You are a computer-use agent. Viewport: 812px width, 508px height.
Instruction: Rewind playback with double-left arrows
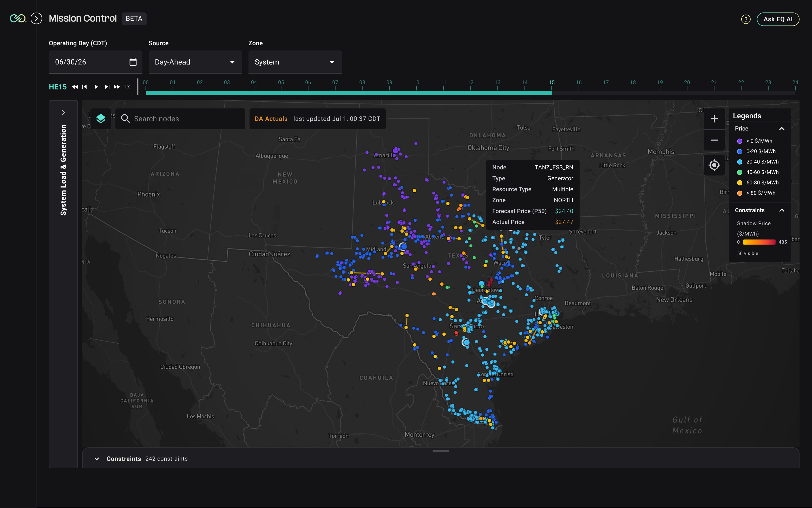(x=75, y=87)
